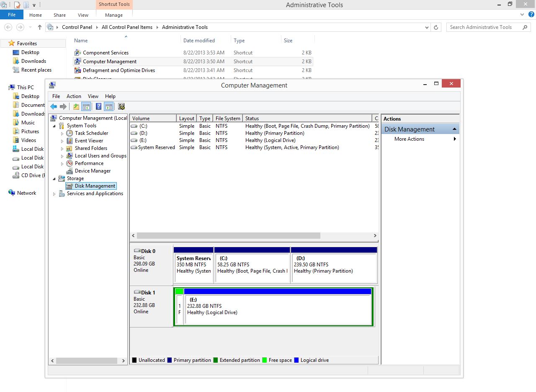Viewport: 536px width, 392px height.
Task: Collapse the Disk Management actions section
Action: click(454, 129)
